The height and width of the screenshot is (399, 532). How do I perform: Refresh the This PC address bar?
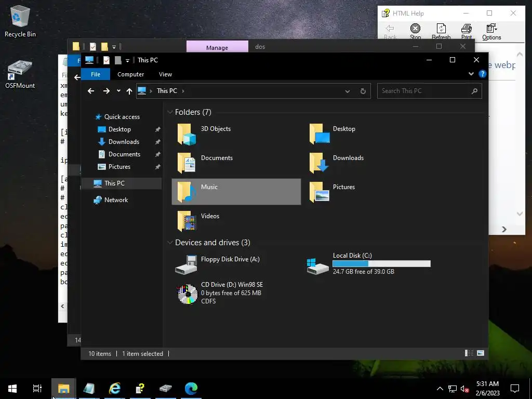point(363,91)
